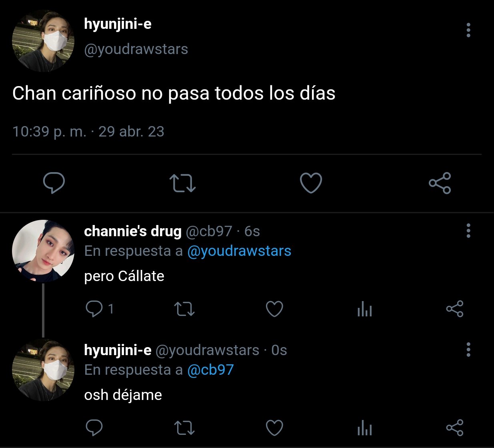494x448 pixels.
Task: Open more options on 'osh déjame' reply
Action: [x=468, y=350]
